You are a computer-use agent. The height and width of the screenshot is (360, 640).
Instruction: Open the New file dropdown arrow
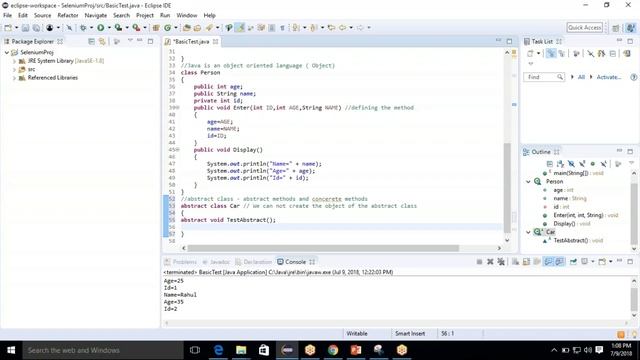(16, 28)
